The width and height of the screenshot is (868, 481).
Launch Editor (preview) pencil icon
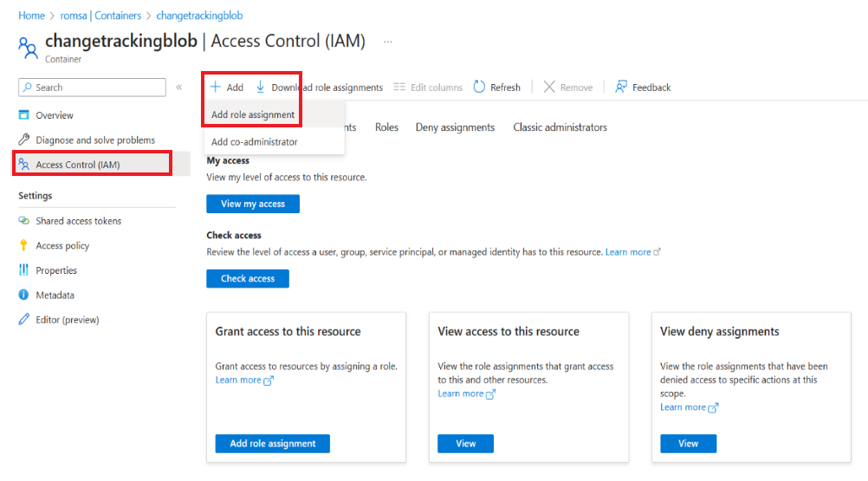[24, 320]
